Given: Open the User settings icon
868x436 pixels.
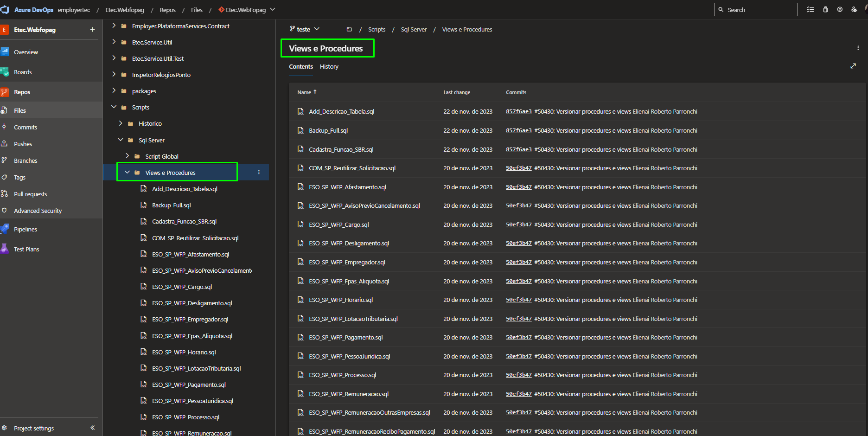Looking at the screenshot, I should [854, 10].
